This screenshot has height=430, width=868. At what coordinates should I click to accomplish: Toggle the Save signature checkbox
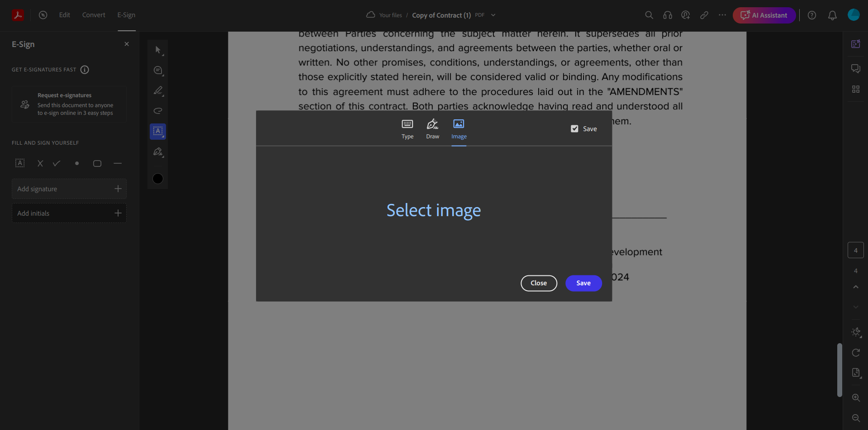coord(574,129)
